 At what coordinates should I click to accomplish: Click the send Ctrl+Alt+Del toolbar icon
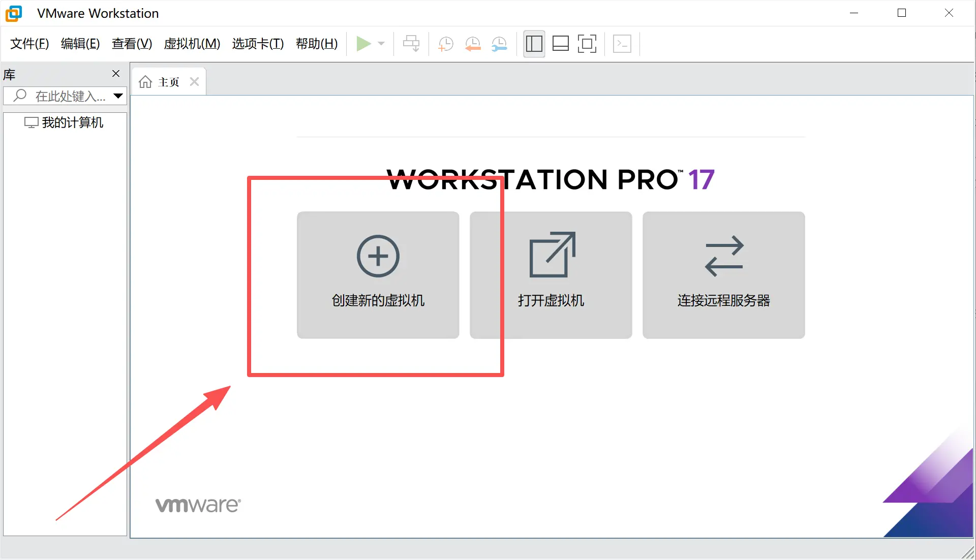tap(411, 44)
